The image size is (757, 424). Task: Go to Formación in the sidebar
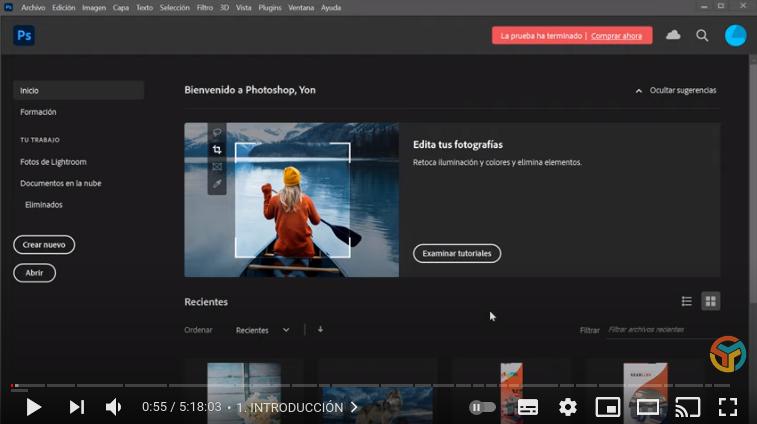(x=38, y=112)
